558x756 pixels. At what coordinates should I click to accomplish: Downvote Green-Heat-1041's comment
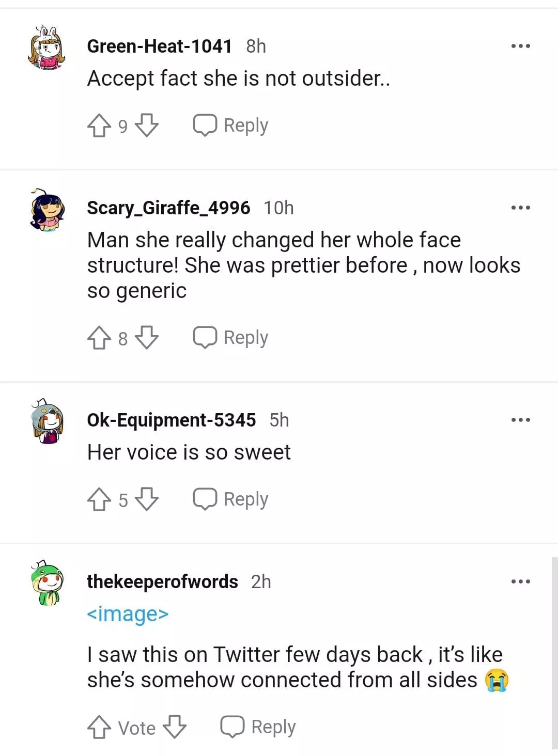[x=147, y=125]
